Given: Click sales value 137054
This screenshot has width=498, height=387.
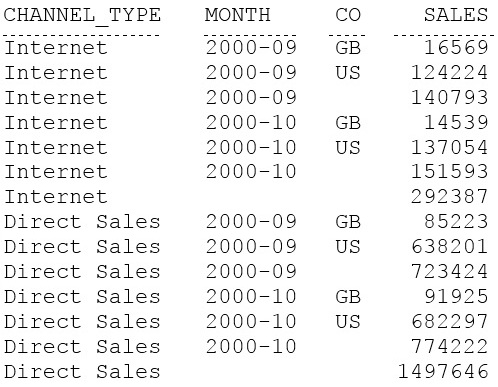Looking at the screenshot, I should [449, 147].
